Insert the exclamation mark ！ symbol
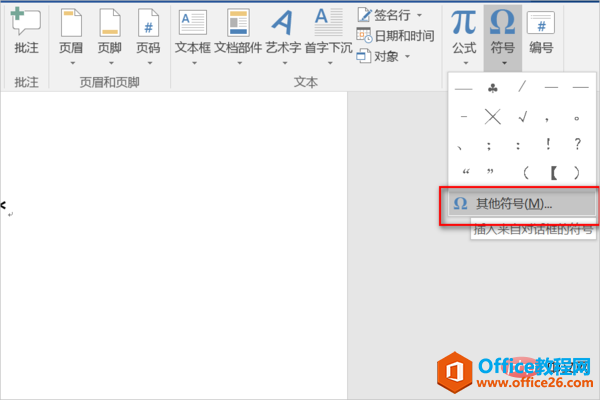This screenshot has width=600, height=400. tap(548, 144)
